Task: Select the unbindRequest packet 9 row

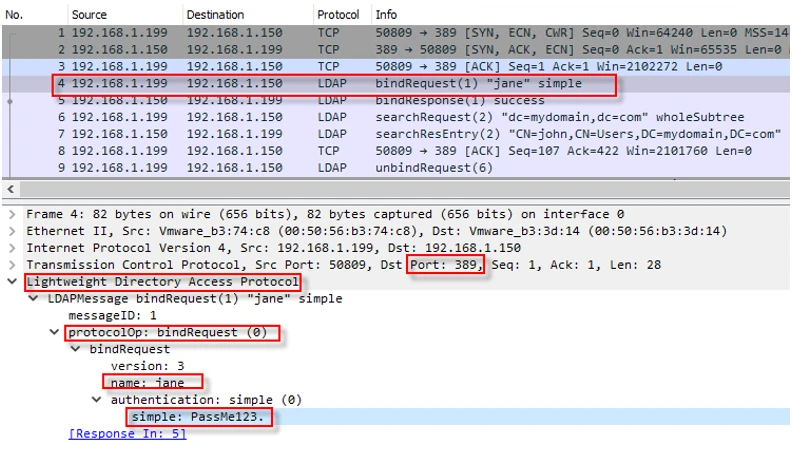Action: click(395, 168)
